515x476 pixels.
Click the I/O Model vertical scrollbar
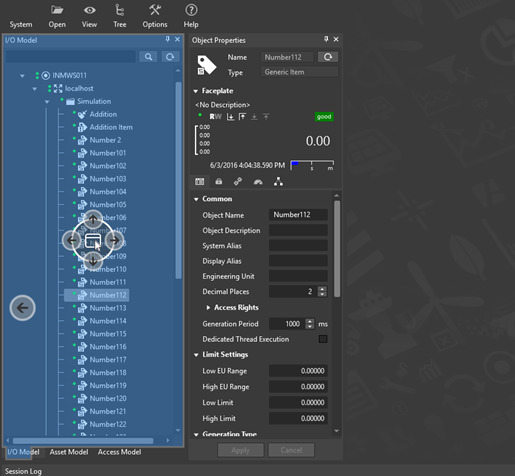(179, 180)
